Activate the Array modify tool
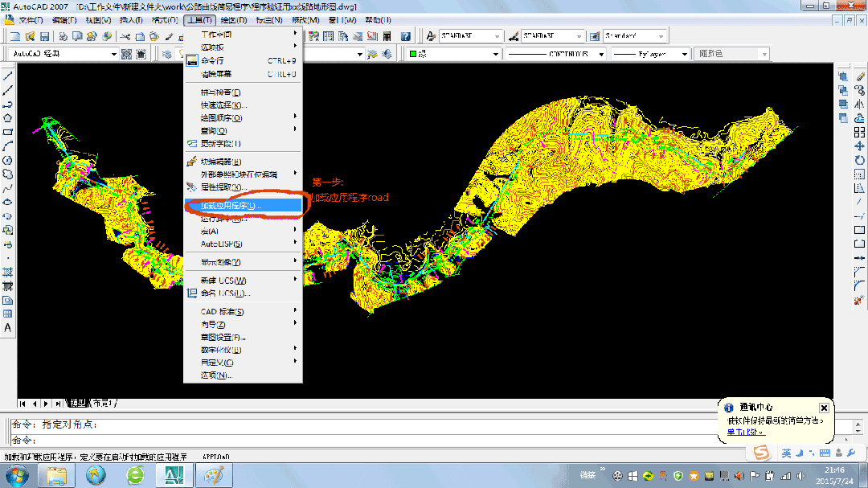Viewport: 868px width, 488px height. click(x=860, y=133)
